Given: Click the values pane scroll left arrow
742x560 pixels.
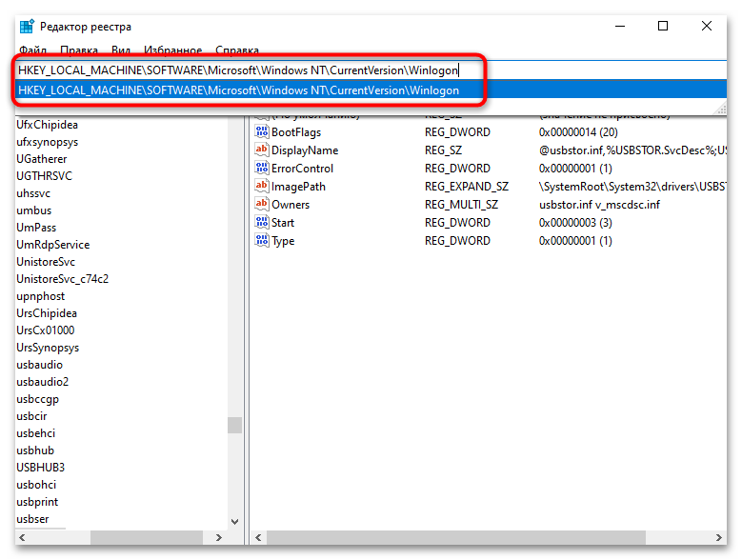Looking at the screenshot, I should [258, 537].
